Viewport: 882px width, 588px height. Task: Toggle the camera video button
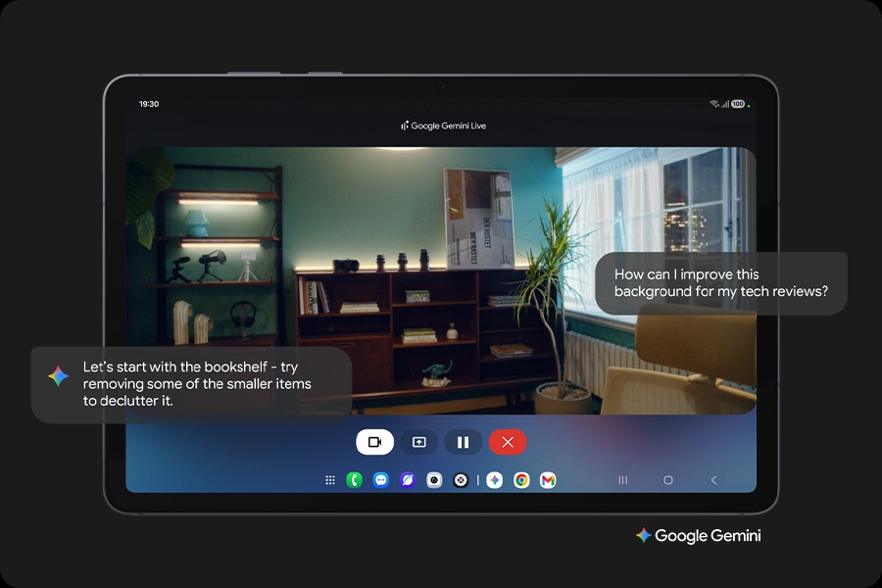374,442
